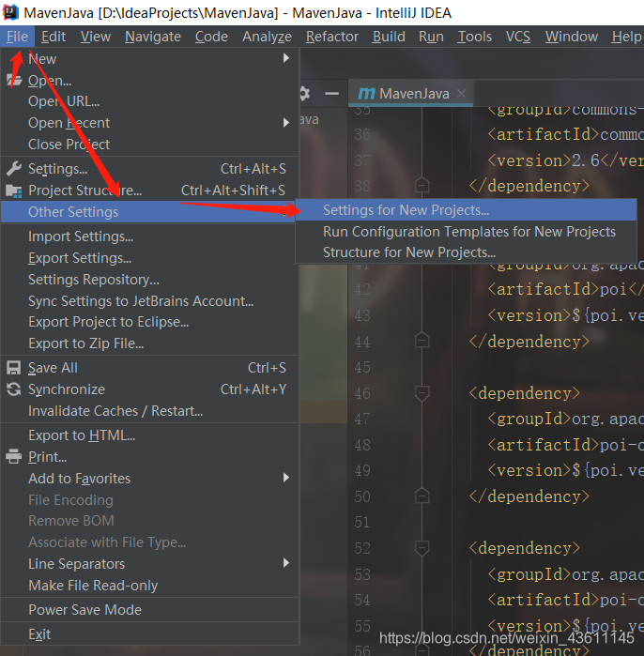
Task: Click the Synchronize arrows icon
Action: coord(14,389)
